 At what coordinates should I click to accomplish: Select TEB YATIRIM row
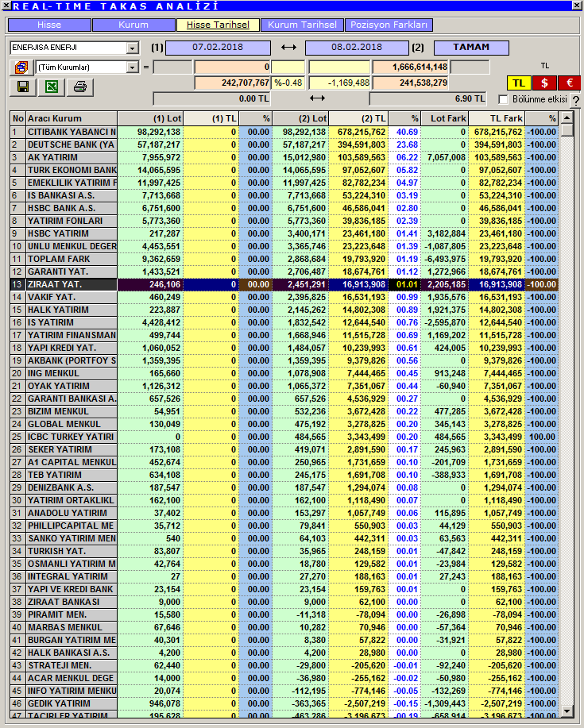(x=284, y=475)
